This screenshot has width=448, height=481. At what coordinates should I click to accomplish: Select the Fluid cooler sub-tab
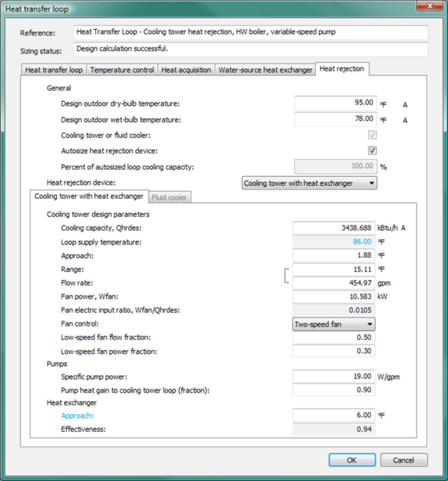point(170,197)
